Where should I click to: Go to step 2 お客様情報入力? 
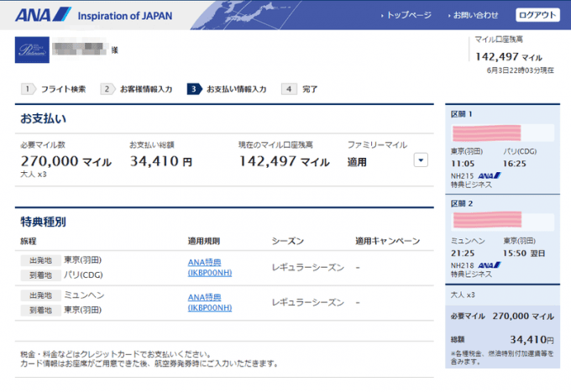(137, 89)
